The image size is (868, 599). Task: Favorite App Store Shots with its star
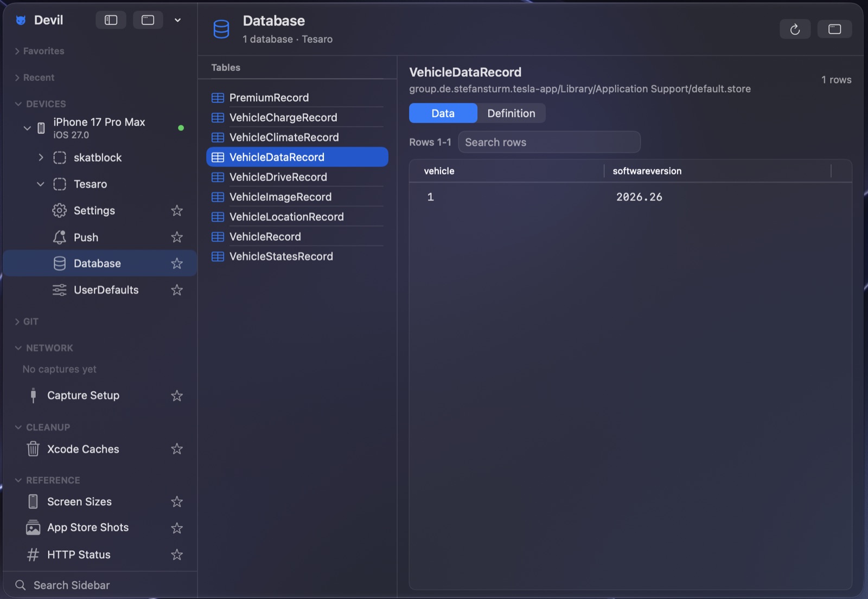(177, 528)
